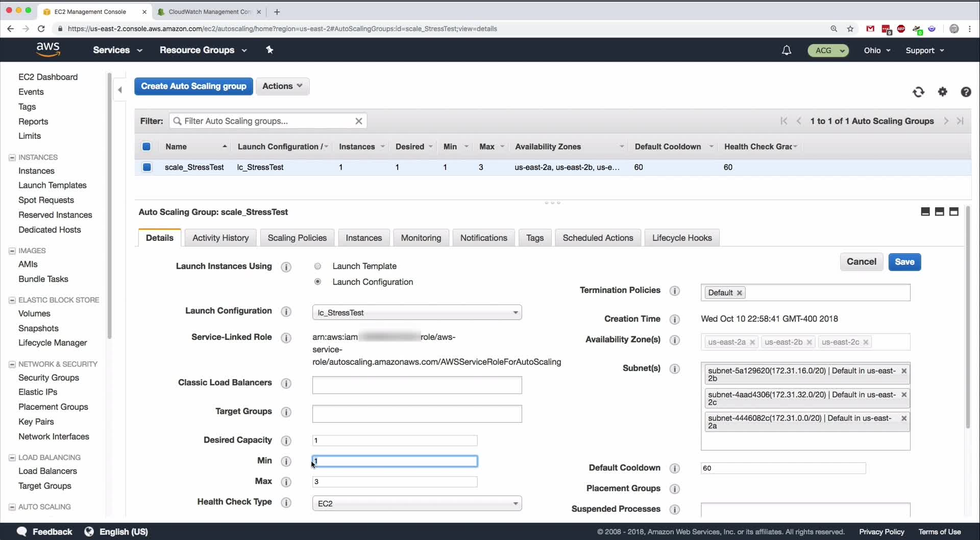Select the Launch Configuration radio button
Image resolution: width=980 pixels, height=540 pixels.
click(x=317, y=282)
